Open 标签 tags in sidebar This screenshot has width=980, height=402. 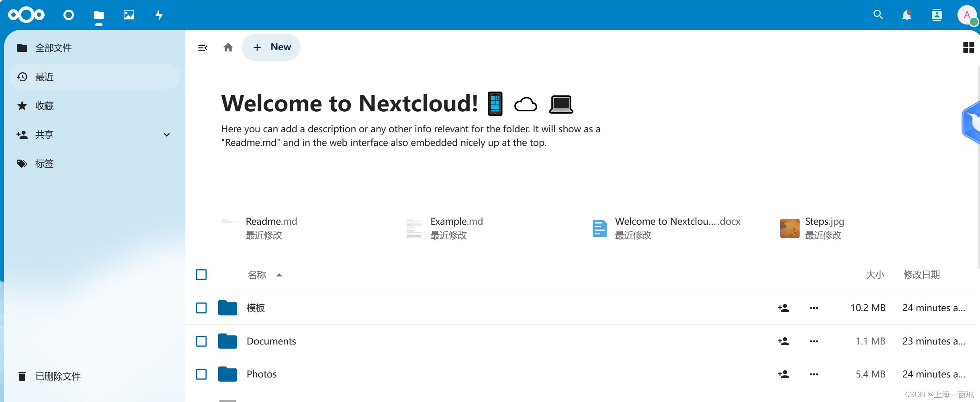tap(94, 164)
